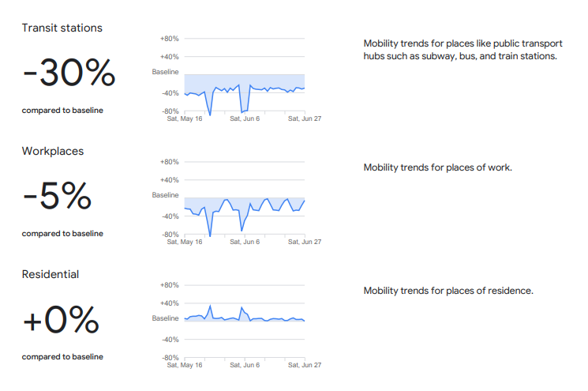Click the Transit stations heading
Screen dimensions: 588x391
pyautogui.click(x=62, y=28)
